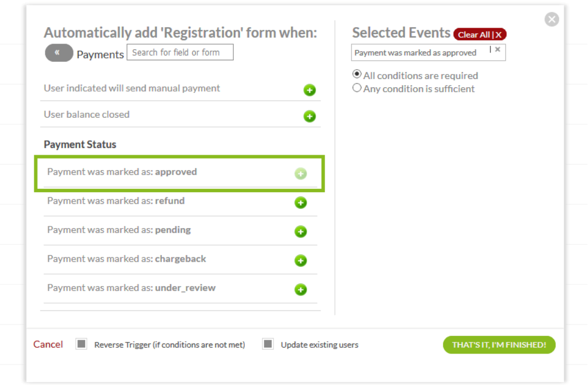This screenshot has width=588, height=385.
Task: Enable the Reverse Trigger checkbox
Action: tap(82, 344)
